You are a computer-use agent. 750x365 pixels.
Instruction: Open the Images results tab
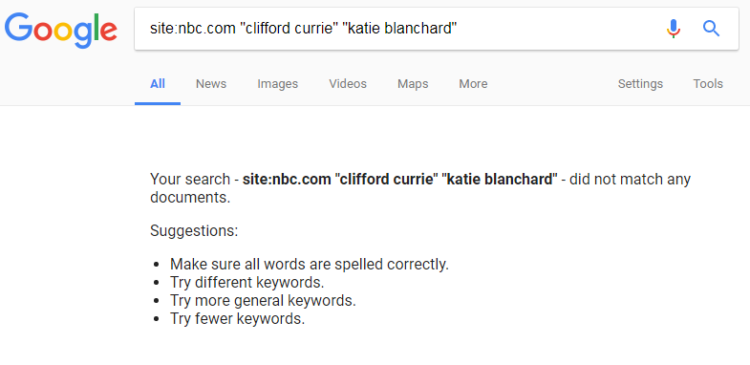[x=277, y=84]
